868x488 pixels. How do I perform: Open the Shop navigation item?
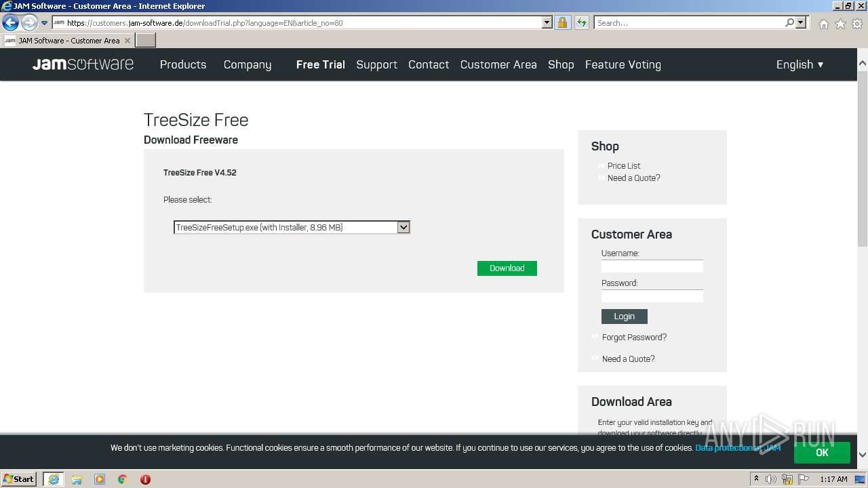pos(561,64)
